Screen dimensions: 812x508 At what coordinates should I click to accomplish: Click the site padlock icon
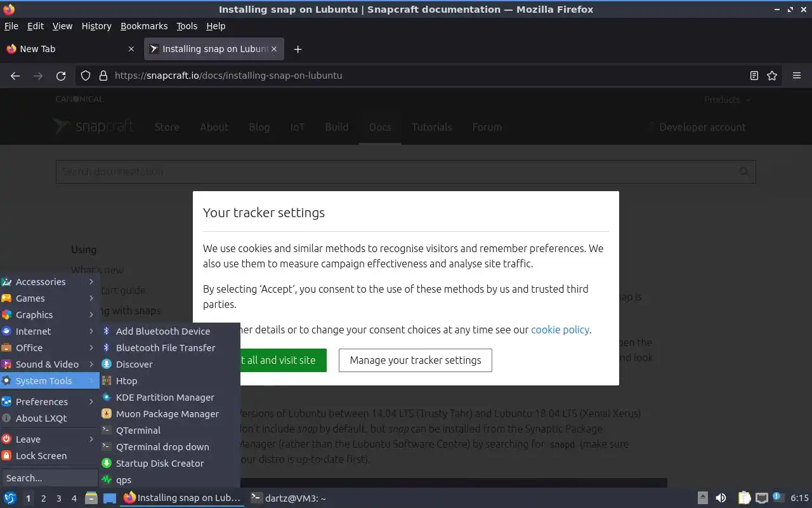pos(103,76)
